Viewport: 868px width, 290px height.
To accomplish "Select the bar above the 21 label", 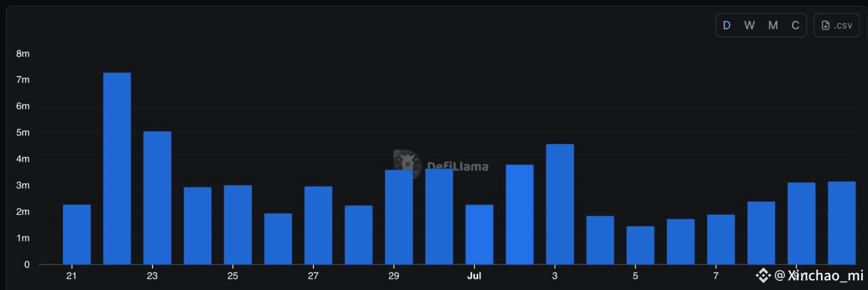I will coord(77,234).
